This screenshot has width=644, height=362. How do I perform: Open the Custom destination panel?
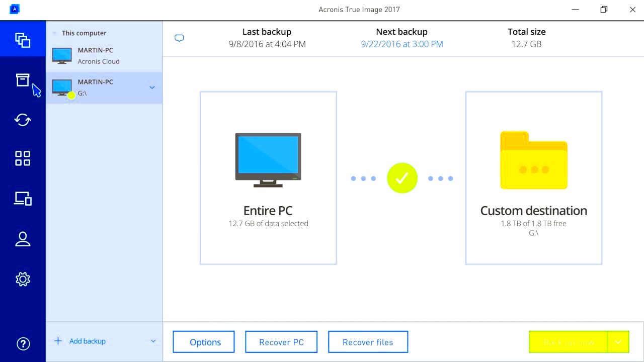534,177
